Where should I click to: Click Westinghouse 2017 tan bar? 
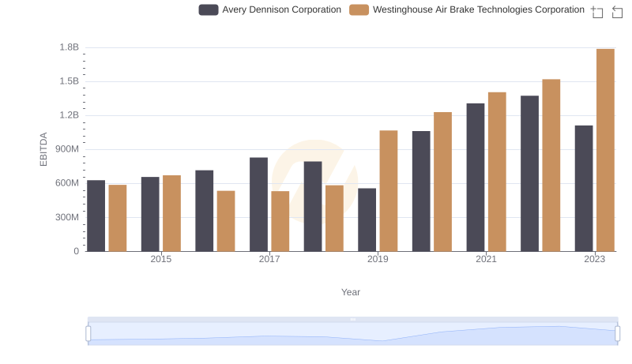point(280,221)
